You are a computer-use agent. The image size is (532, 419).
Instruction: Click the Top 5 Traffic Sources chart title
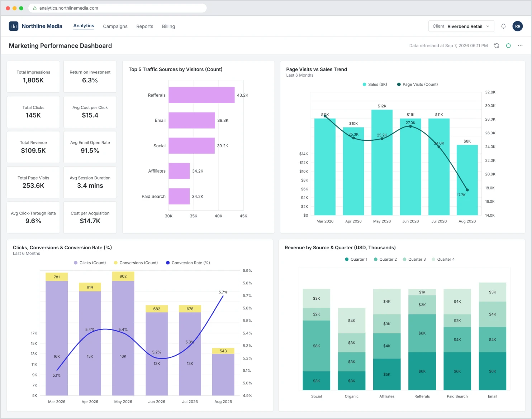coord(175,69)
